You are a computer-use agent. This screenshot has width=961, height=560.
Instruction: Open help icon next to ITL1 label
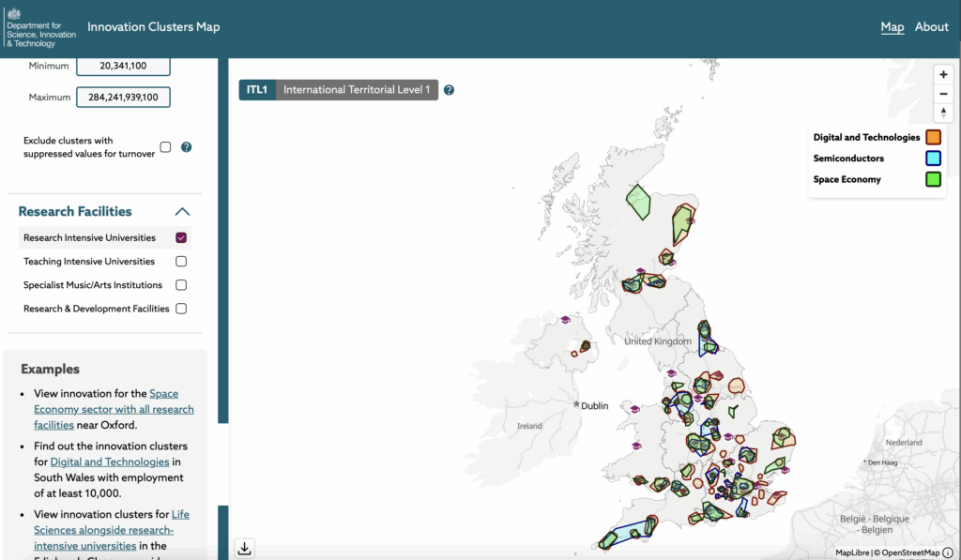tap(450, 90)
